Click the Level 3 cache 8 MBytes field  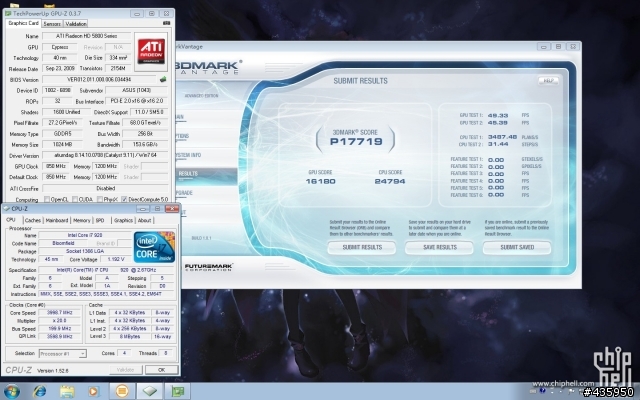(130, 337)
